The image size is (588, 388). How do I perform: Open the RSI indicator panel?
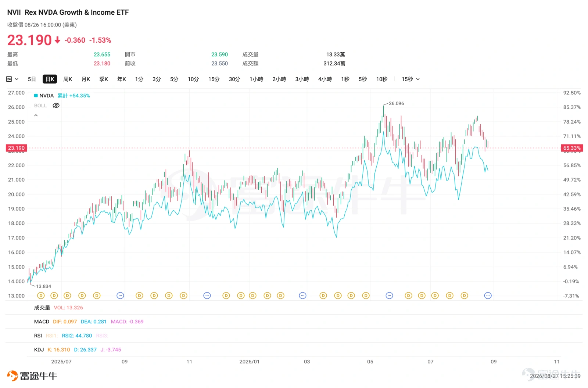38,335
